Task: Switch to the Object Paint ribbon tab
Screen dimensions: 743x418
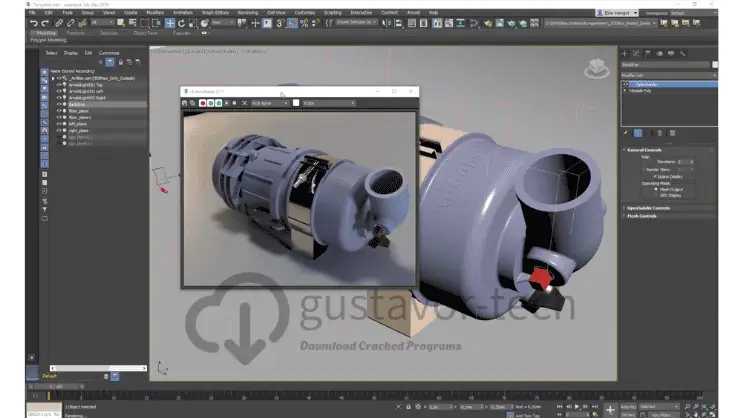Action: (145, 33)
